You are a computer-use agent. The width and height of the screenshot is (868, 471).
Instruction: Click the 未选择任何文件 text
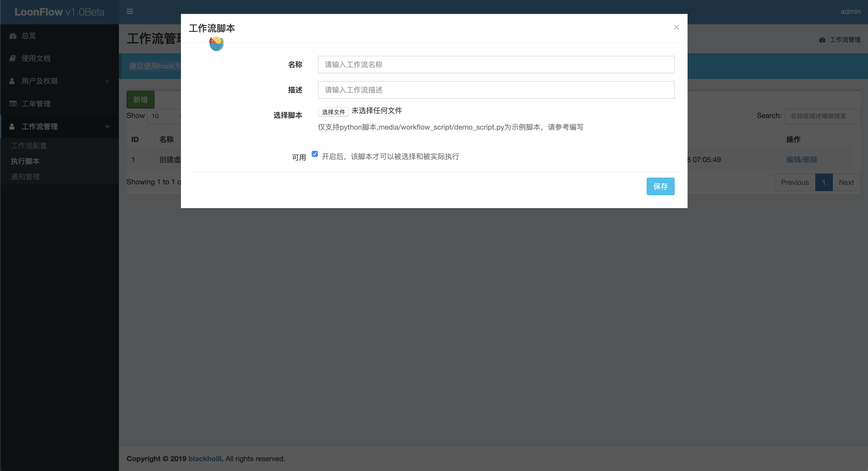tap(377, 111)
